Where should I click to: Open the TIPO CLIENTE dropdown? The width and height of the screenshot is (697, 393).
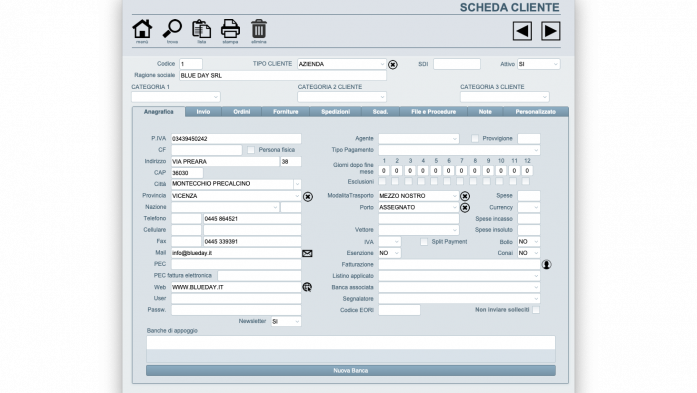tap(341, 64)
